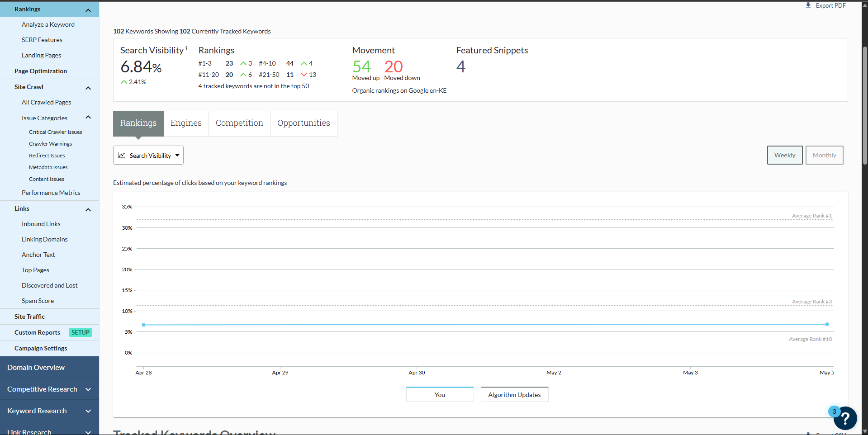The image size is (868, 435).
Task: Collapse the Rankings sidebar section chevron
Action: 88,10
